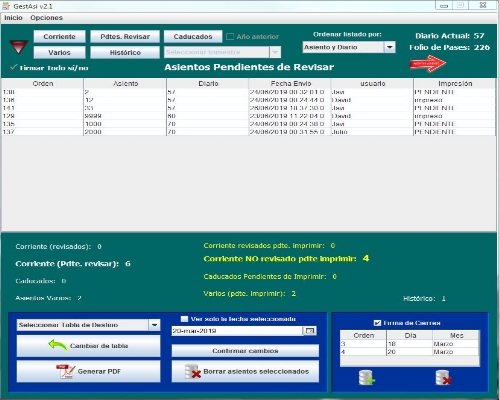Click the green add-database icon
Image resolution: width=500 pixels, height=400 pixels.
point(367,378)
